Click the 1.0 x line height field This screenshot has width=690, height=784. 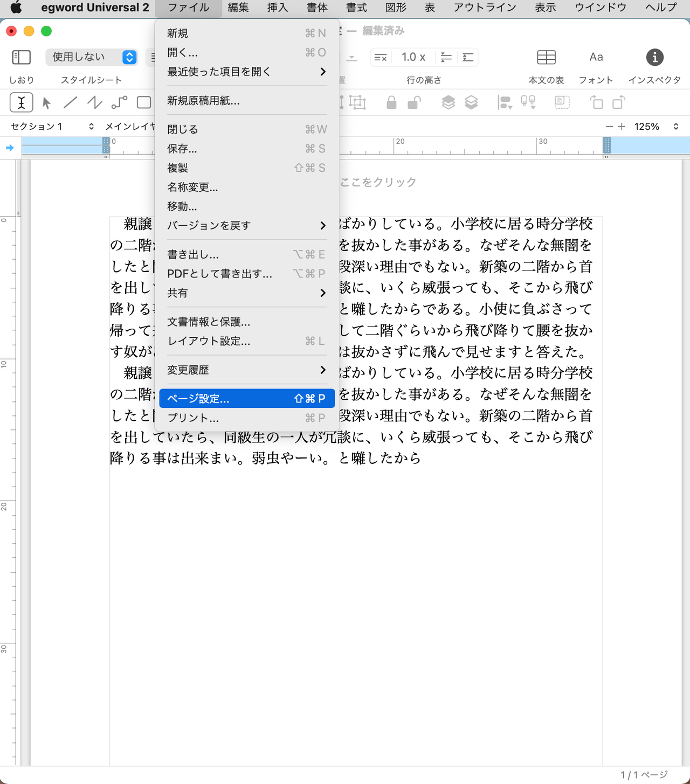(x=413, y=57)
